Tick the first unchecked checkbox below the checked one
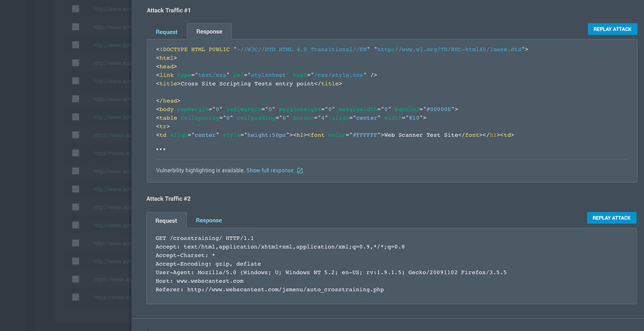Image resolution: width=644 pixels, height=331 pixels. coord(76,26)
